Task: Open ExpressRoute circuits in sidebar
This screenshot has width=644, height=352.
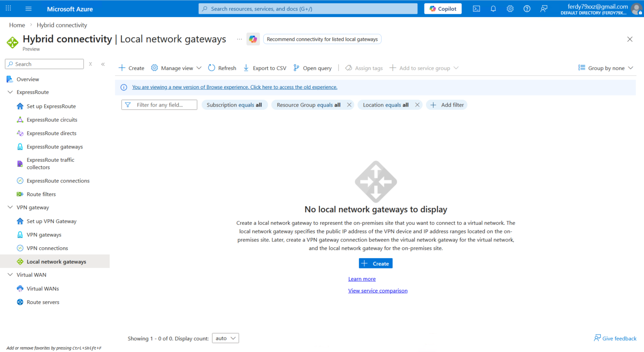Action: [52, 120]
